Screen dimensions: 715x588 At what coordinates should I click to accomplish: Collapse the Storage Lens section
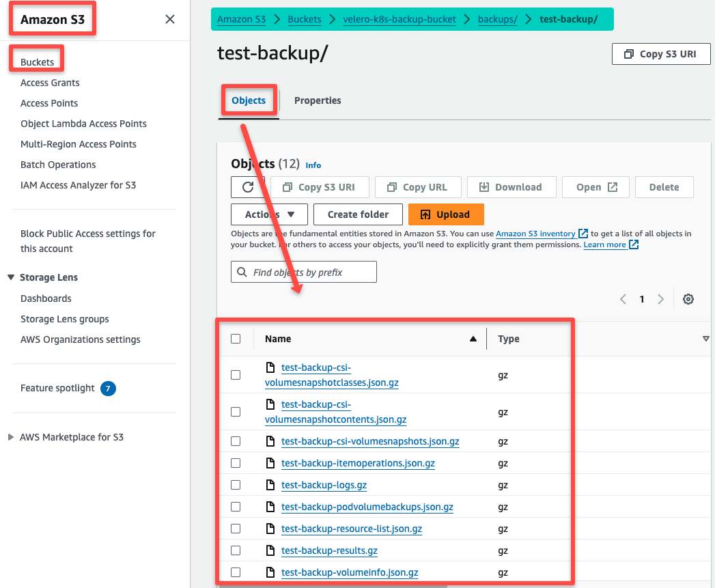coord(10,277)
